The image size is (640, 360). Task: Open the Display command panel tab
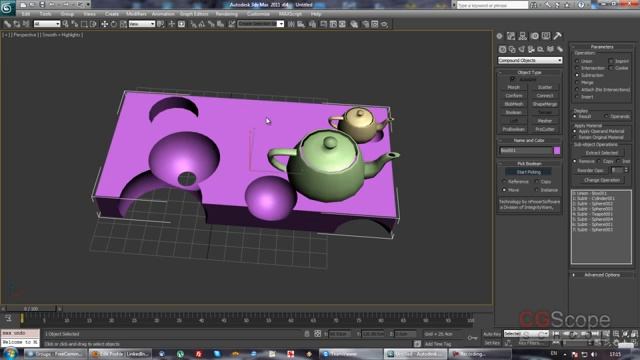pos(546,36)
